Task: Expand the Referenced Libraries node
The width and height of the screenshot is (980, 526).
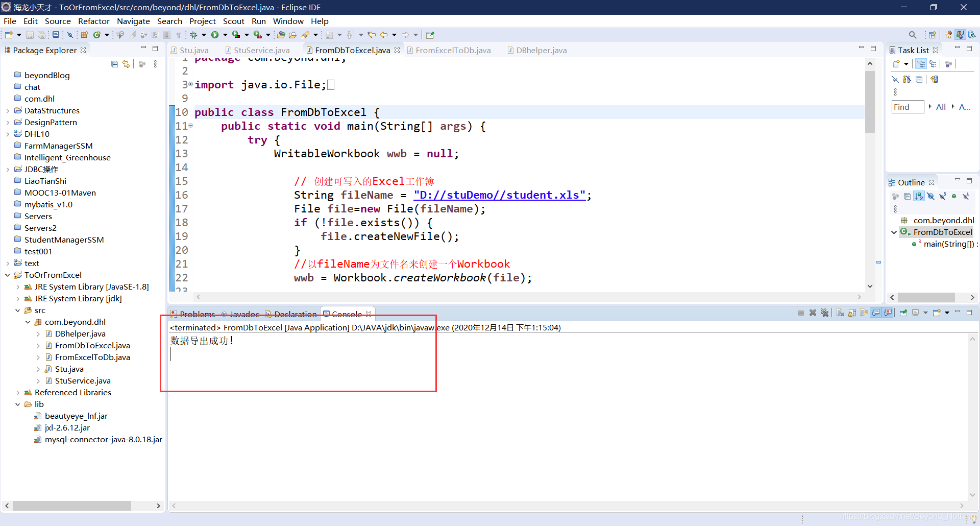Action: [18, 392]
